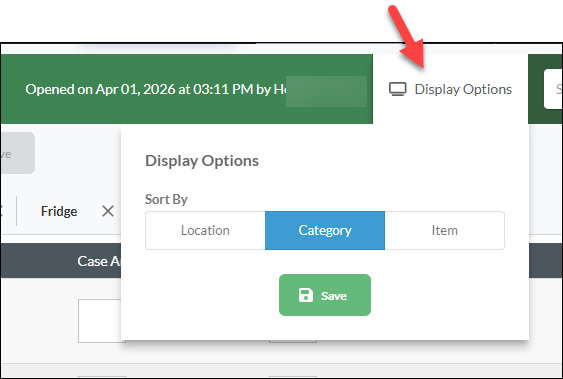The width and height of the screenshot is (563, 379).
Task: Click the Display Options panel heading
Action: tap(202, 160)
